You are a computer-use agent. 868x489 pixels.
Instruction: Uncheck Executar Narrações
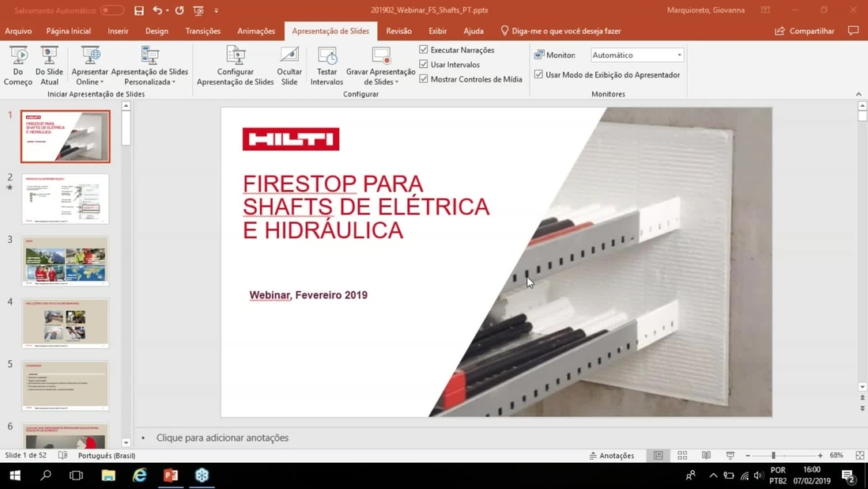click(x=424, y=50)
